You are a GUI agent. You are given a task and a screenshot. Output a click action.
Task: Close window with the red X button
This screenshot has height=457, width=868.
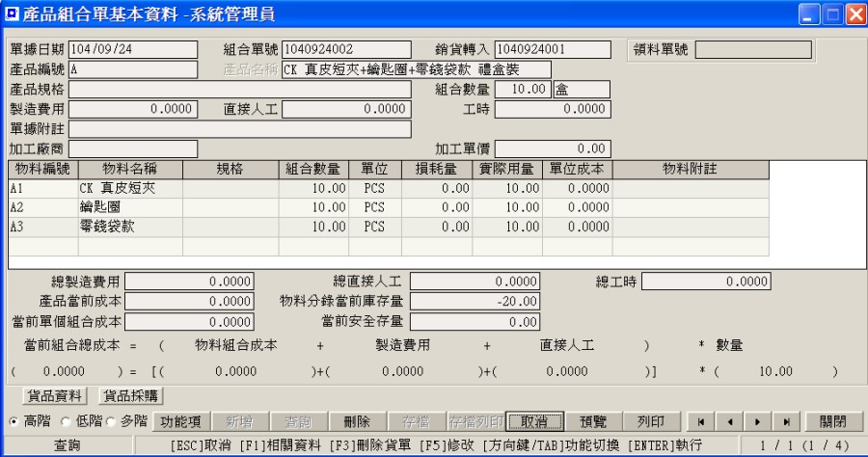[855, 14]
